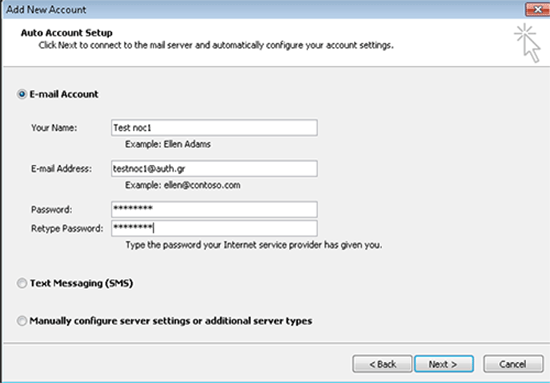Click the 'E-mail Address:' label

[x=61, y=169]
